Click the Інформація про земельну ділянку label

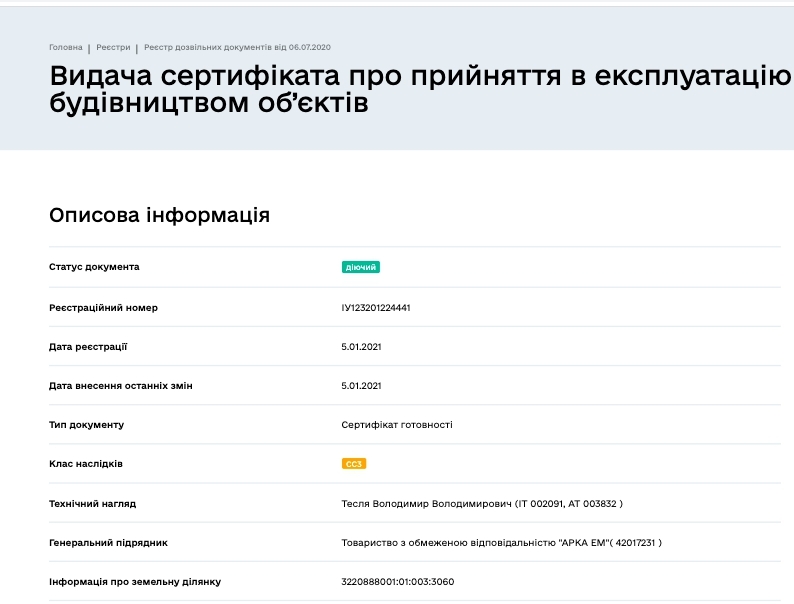(x=135, y=582)
